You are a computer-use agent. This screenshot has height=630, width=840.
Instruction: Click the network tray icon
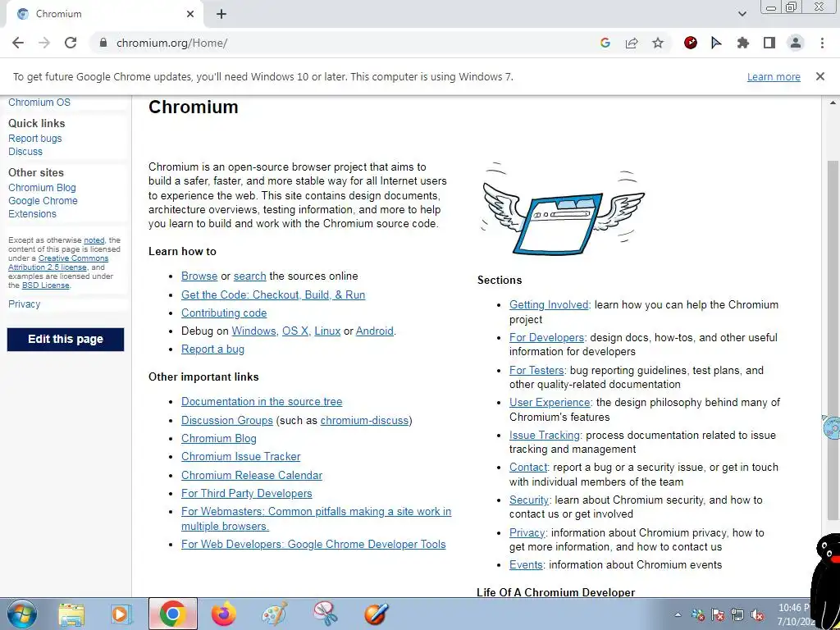coord(737,615)
